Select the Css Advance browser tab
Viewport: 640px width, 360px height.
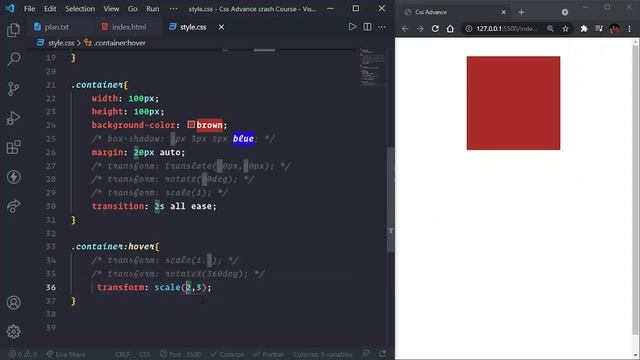pyautogui.click(x=455, y=12)
